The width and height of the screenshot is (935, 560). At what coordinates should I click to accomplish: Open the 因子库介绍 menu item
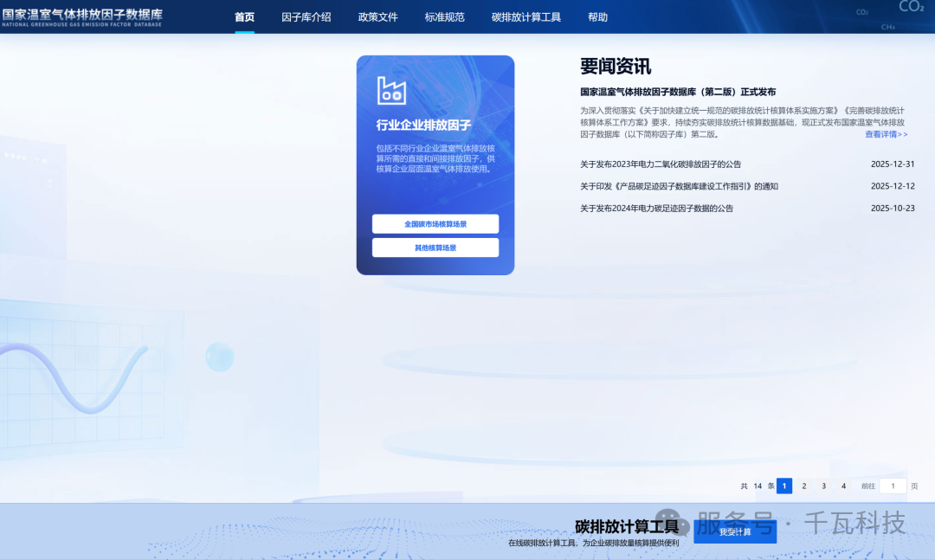(x=306, y=17)
